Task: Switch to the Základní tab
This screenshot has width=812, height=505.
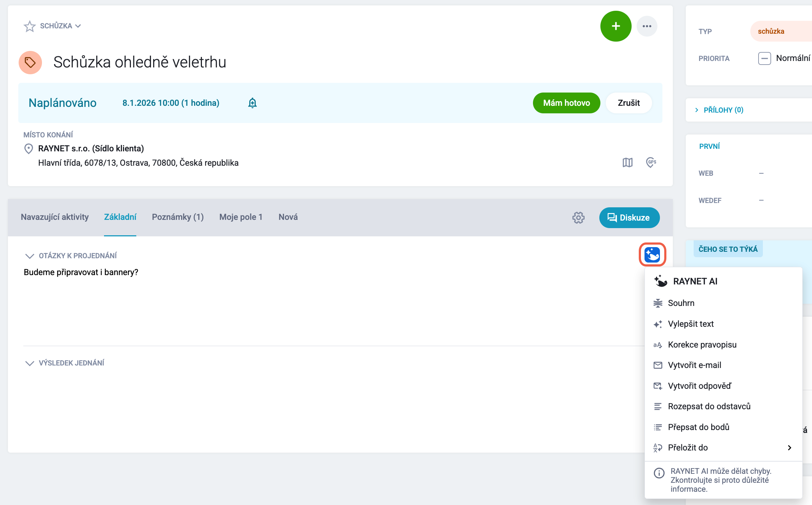Action: click(120, 217)
